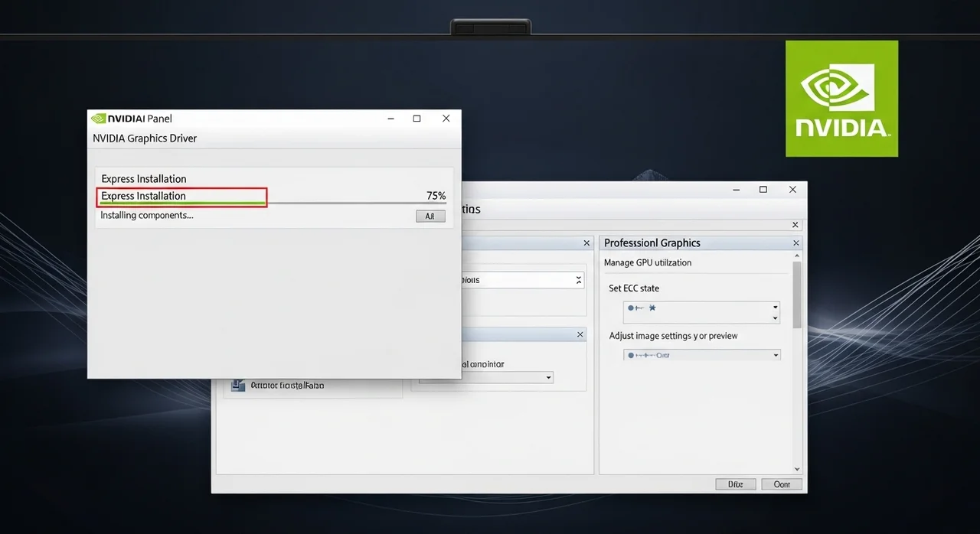Click the scroll-down arrow in Professionl Graphics
Image resolution: width=980 pixels, height=534 pixels.
pos(797,469)
